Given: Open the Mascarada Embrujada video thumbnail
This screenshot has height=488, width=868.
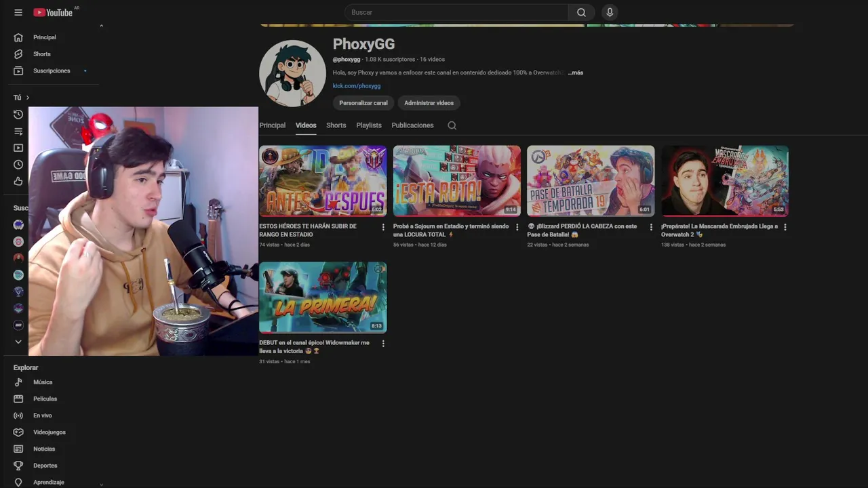Looking at the screenshot, I should [725, 181].
